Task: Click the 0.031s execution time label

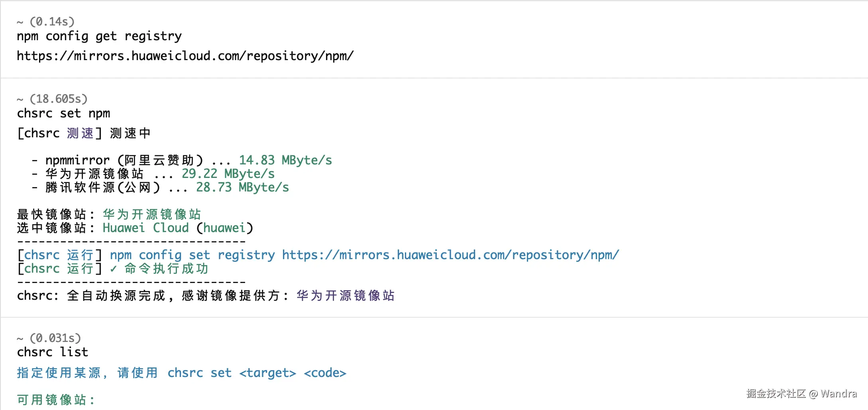Action: [55, 338]
